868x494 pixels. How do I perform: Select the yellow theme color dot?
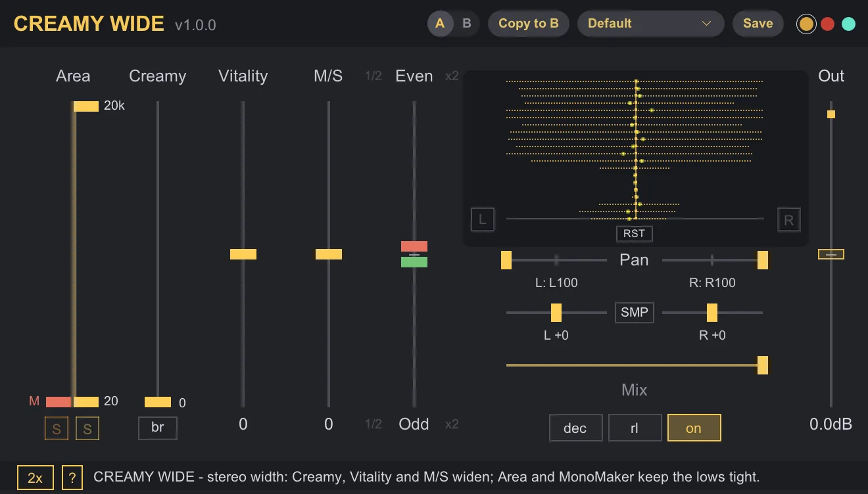806,24
